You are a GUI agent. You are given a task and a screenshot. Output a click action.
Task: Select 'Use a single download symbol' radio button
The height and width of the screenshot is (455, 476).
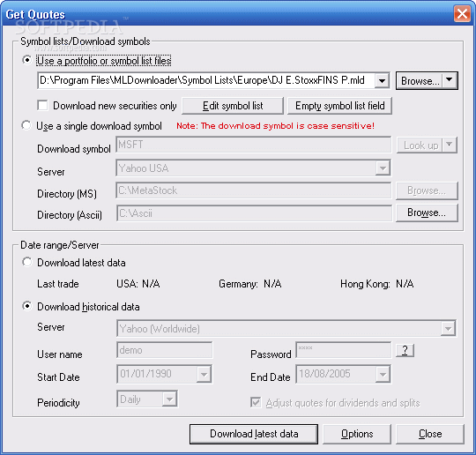pos(26,125)
